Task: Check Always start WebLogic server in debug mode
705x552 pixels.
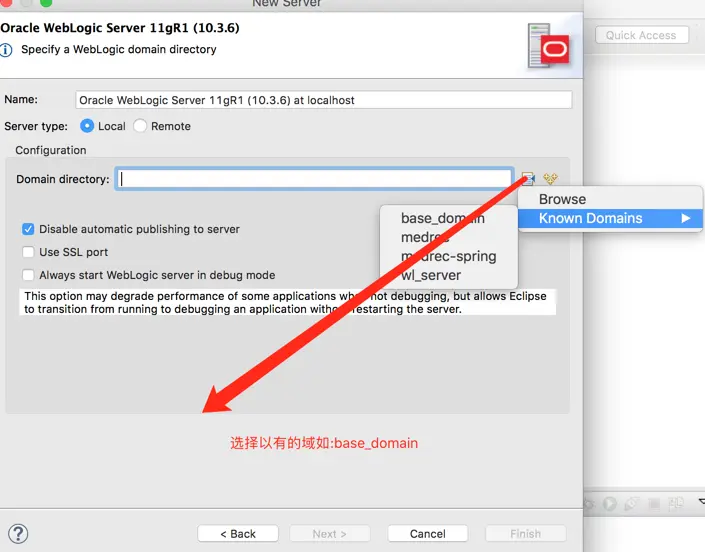Action: click(x=28, y=275)
